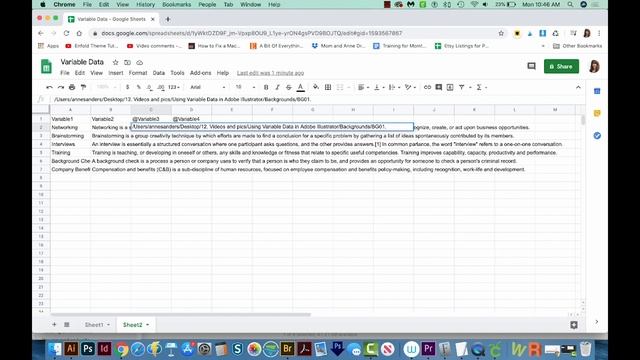Open the comment history icon
Viewport: 640px width, 360px height.
tap(531, 66)
